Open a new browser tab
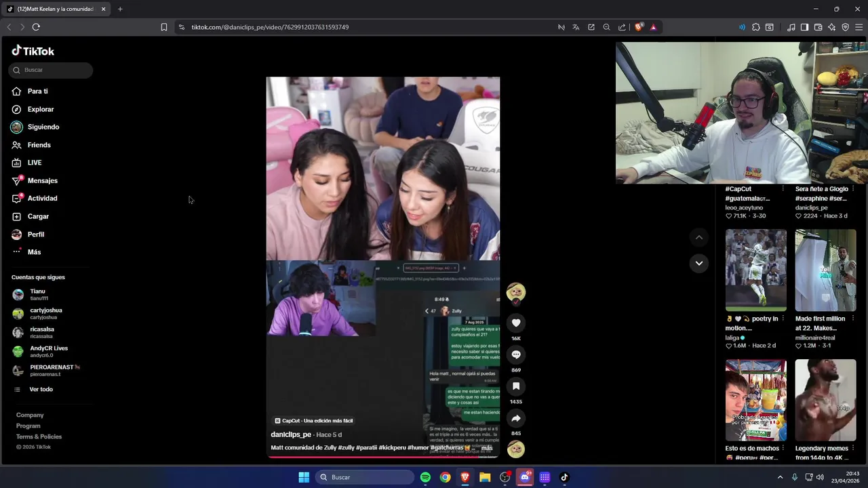Viewport: 868px width, 488px height. click(x=120, y=9)
